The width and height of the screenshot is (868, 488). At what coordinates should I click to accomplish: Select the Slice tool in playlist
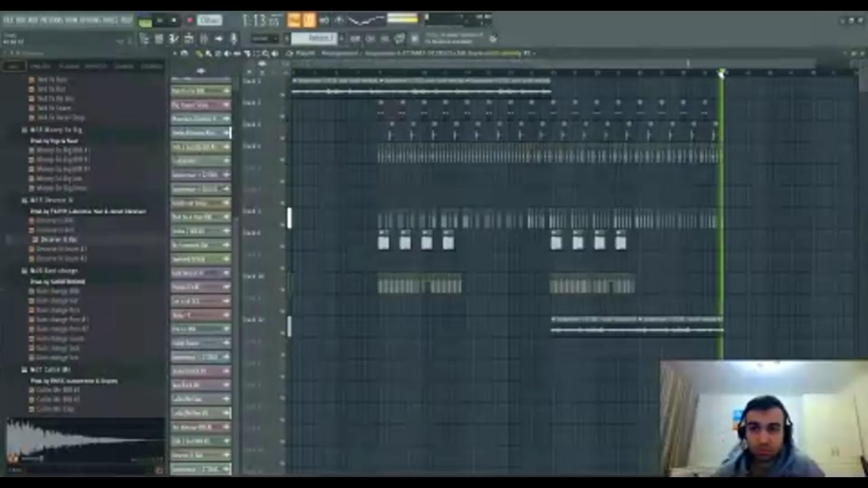click(246, 54)
